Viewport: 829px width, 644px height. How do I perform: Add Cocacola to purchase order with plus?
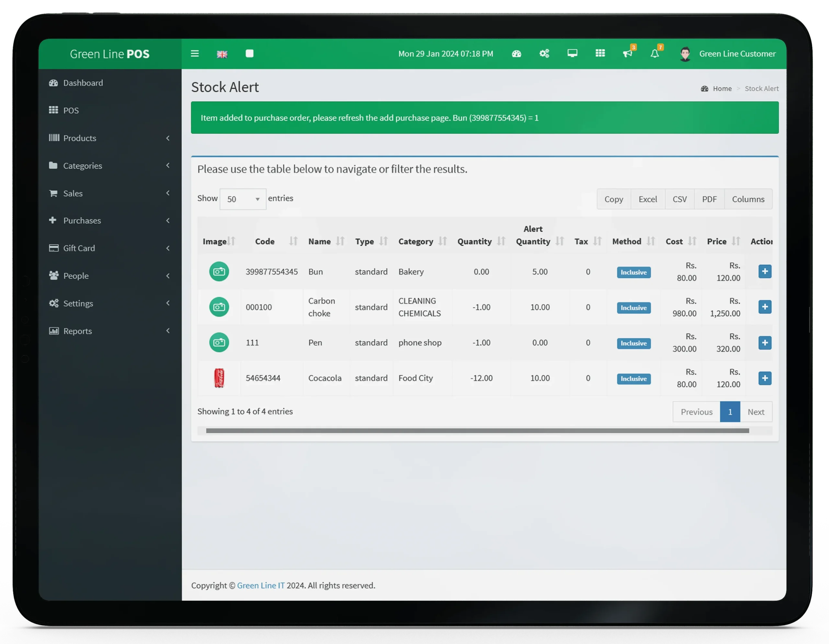pos(765,378)
